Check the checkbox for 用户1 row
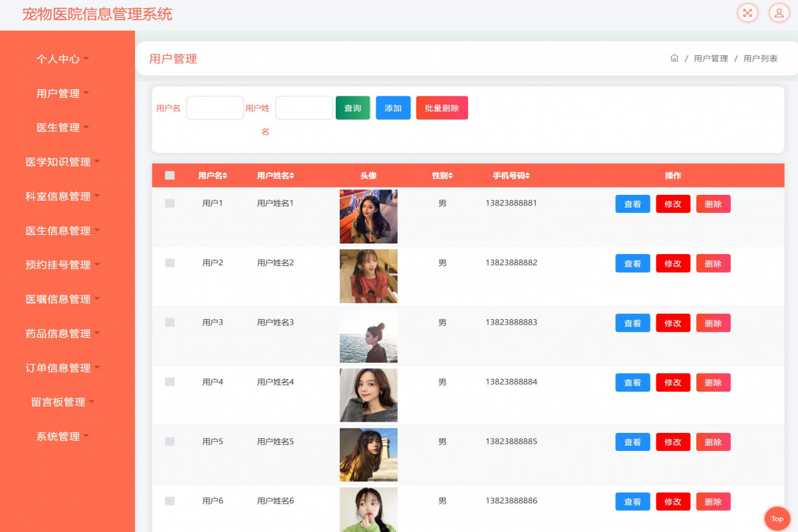Screen dimensions: 798x532 tap(170, 203)
